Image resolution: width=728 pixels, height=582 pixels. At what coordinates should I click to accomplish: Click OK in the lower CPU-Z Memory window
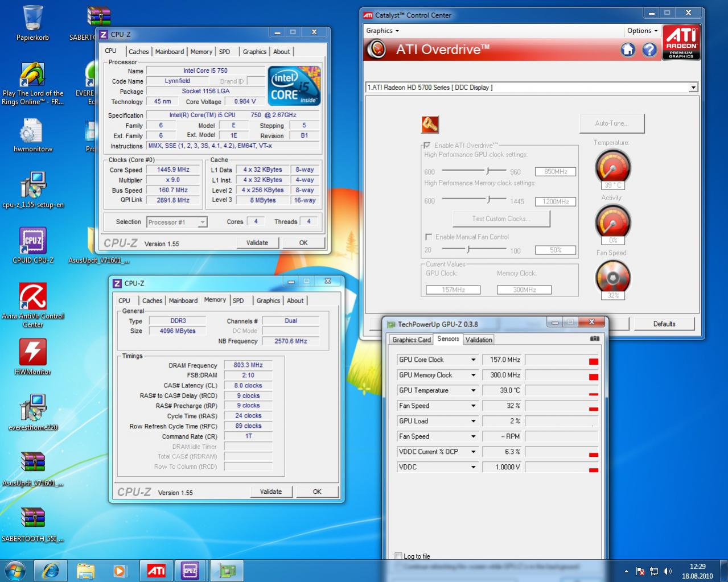pyautogui.click(x=317, y=492)
